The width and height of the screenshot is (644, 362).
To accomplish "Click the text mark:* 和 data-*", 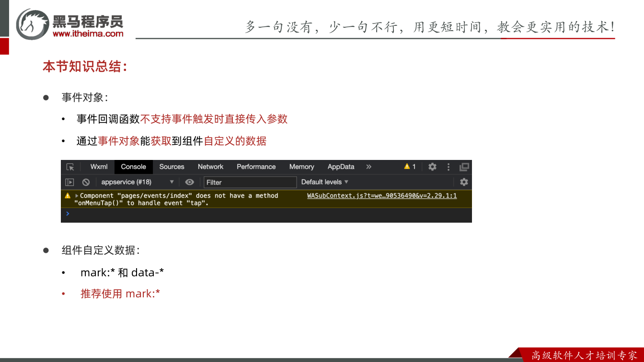I will pos(122,272).
